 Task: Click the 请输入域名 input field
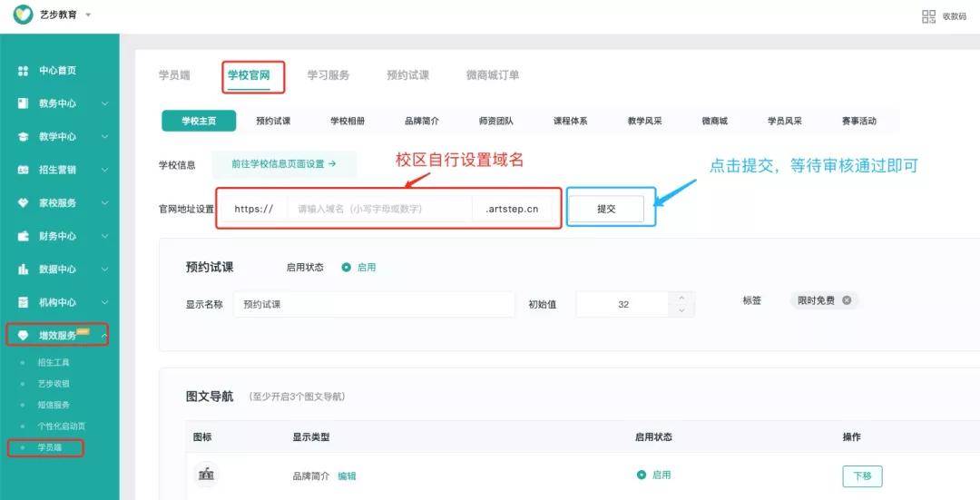(379, 209)
